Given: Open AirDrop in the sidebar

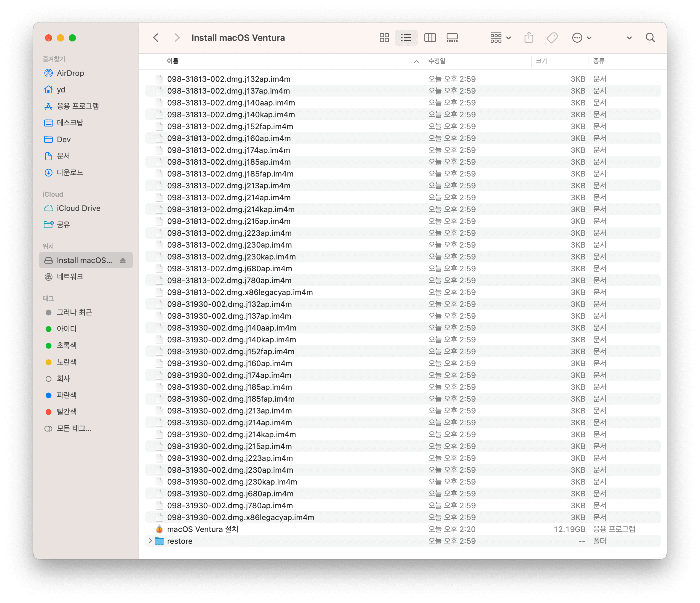Looking at the screenshot, I should (70, 73).
